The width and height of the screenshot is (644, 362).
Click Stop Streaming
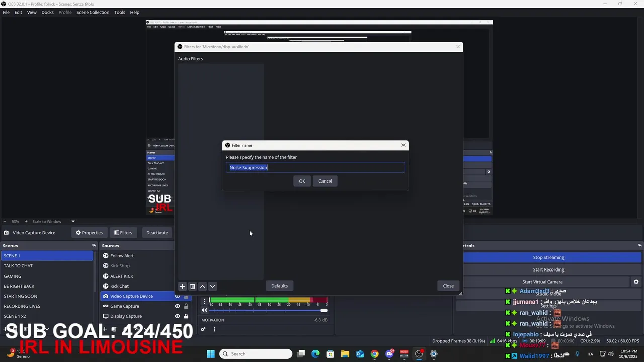coord(548,257)
